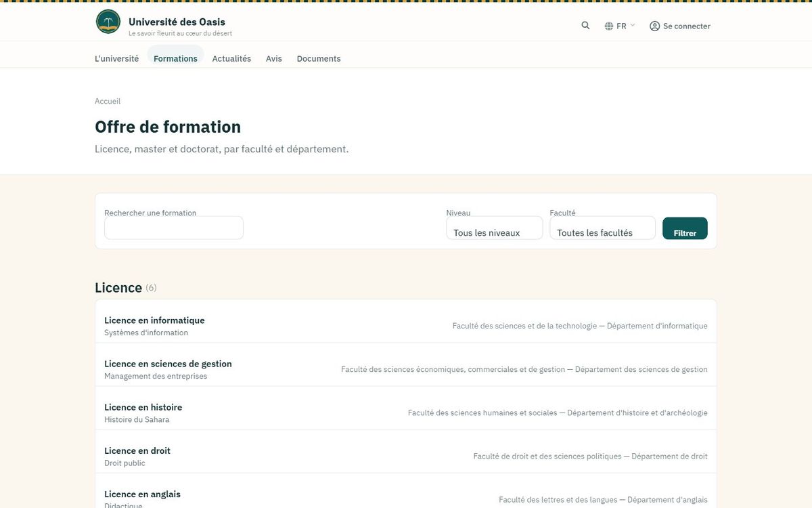Image resolution: width=812 pixels, height=508 pixels.
Task: Click the Université des Oasis title
Action: 177,22
